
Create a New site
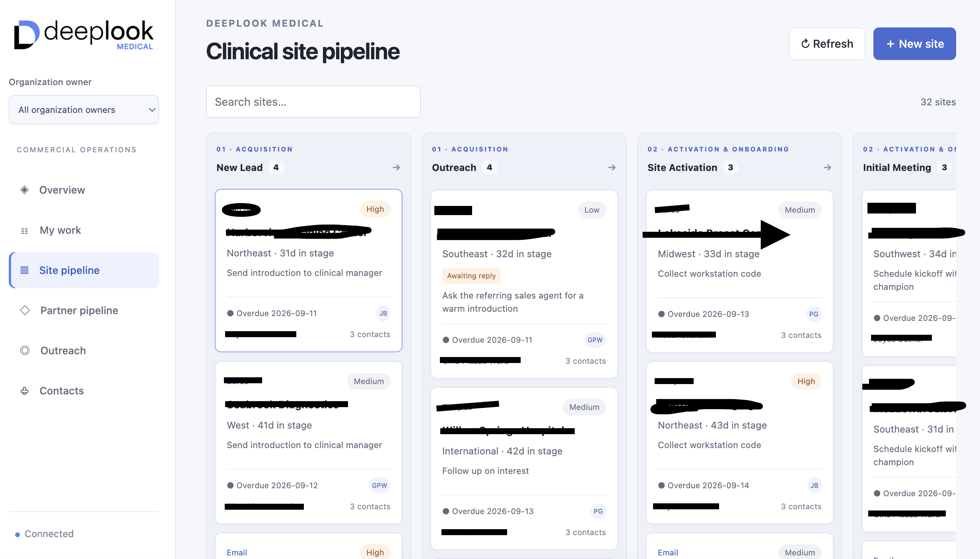click(x=914, y=44)
